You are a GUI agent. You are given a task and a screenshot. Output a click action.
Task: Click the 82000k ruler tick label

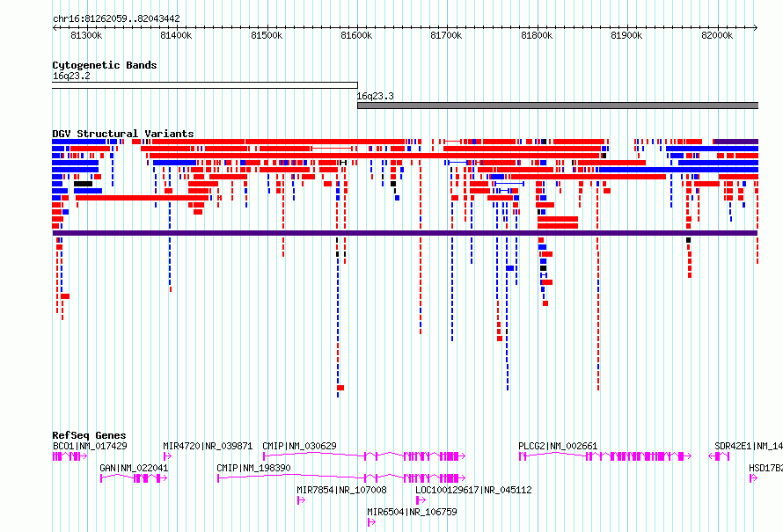(717, 35)
